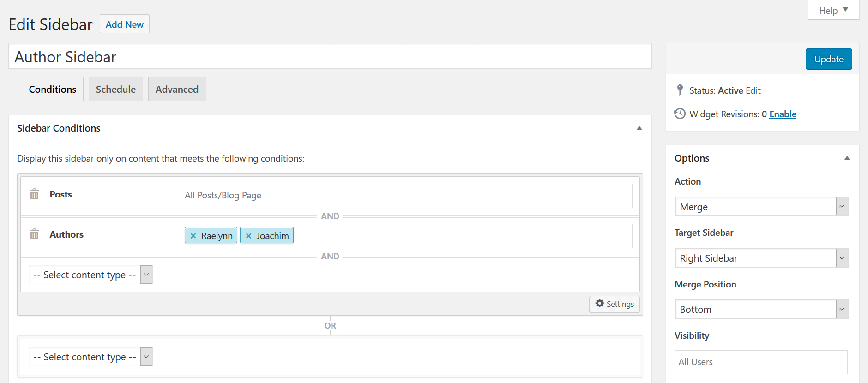Screen dimensions: 868x383
Task: Click the gear icon on Settings
Action: pos(599,304)
